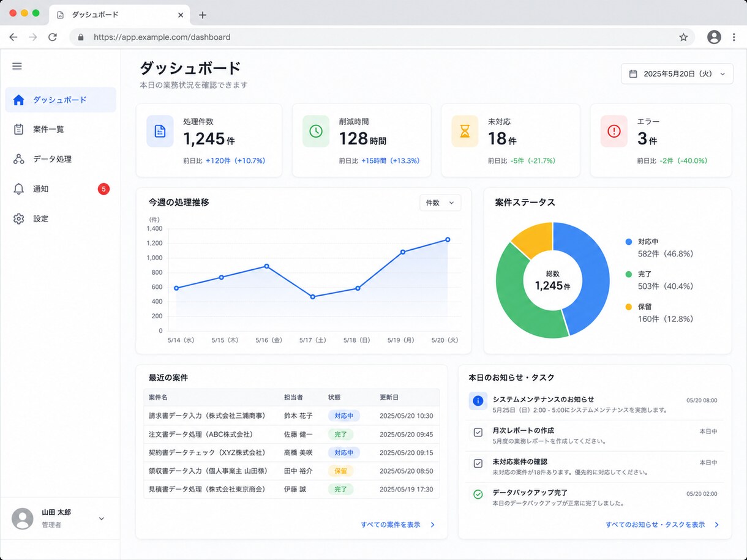Click the 更新日 column header
747x560 pixels.
coord(389,397)
